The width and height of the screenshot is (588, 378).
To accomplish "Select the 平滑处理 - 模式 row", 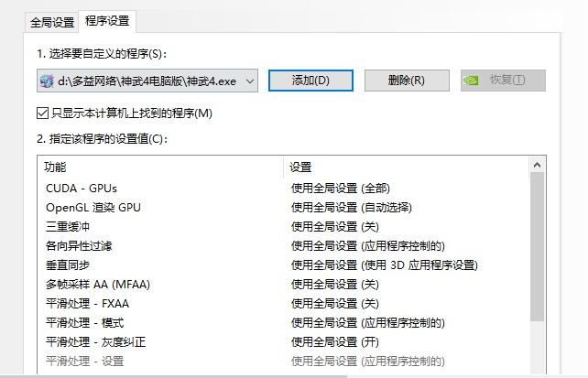I will [x=283, y=323].
